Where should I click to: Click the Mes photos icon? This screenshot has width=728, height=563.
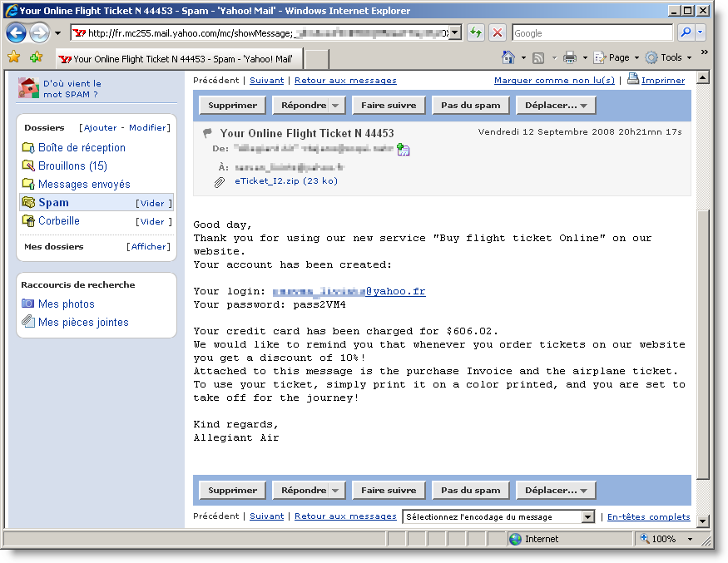point(27,304)
